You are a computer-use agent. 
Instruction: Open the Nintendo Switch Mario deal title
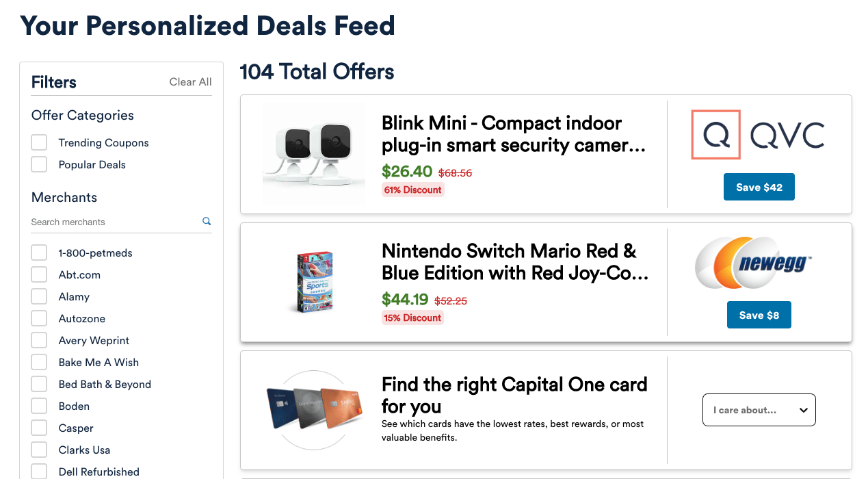(x=514, y=262)
